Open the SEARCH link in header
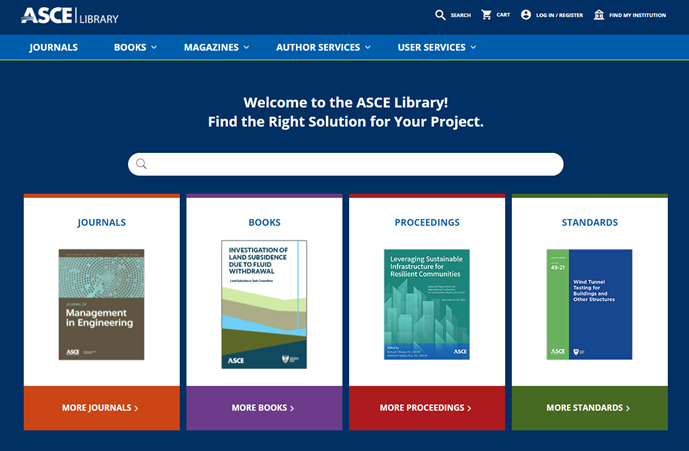 (461, 15)
